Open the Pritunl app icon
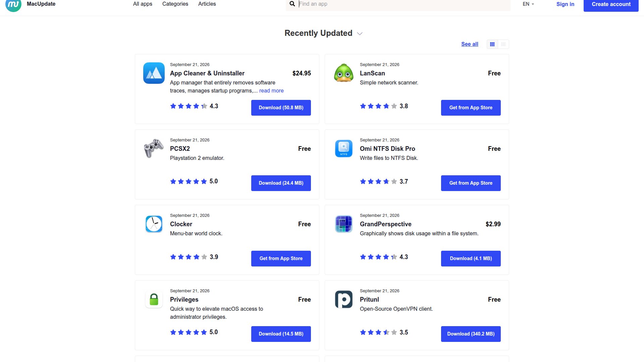644x362 pixels. (344, 299)
